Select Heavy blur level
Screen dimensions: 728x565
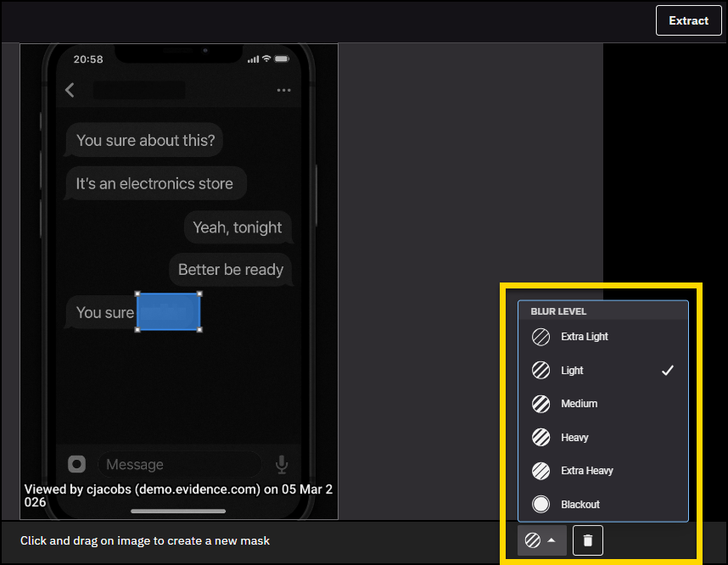point(574,438)
